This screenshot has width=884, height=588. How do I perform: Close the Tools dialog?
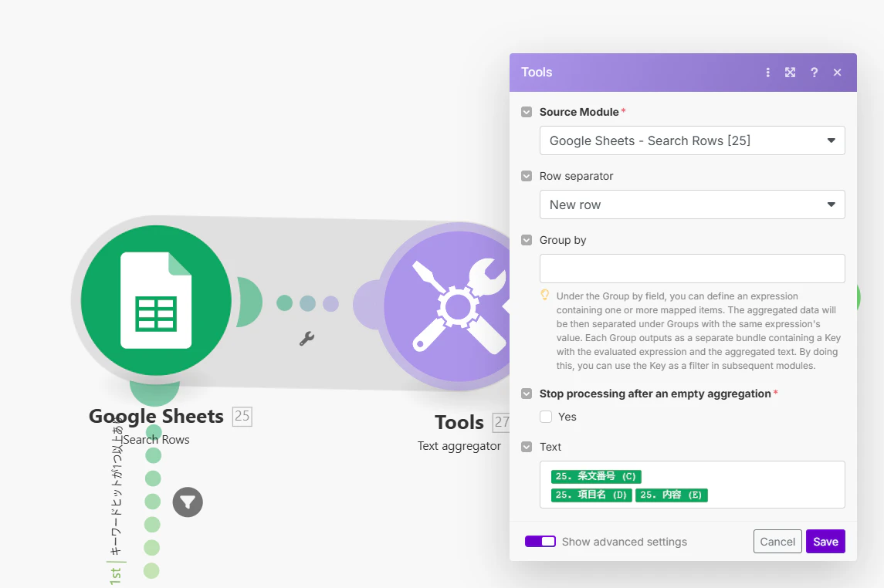837,73
